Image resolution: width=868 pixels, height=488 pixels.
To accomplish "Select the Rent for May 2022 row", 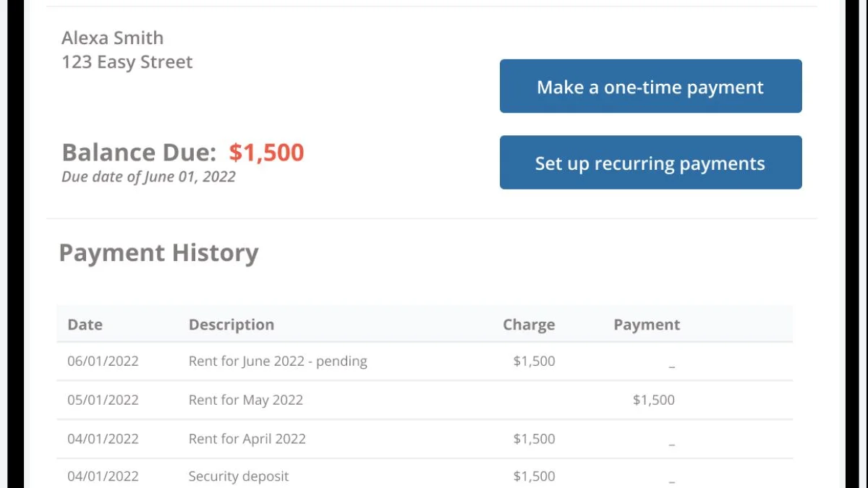I will point(247,400).
